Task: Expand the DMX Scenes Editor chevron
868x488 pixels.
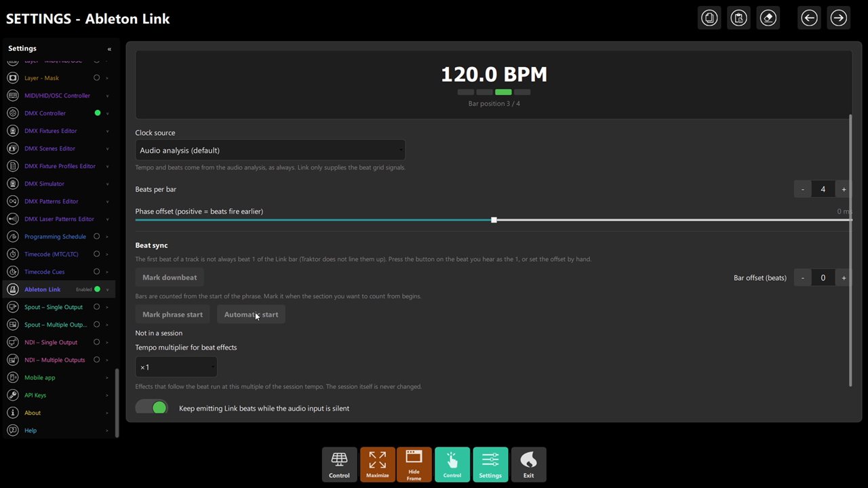Action: 107,148
